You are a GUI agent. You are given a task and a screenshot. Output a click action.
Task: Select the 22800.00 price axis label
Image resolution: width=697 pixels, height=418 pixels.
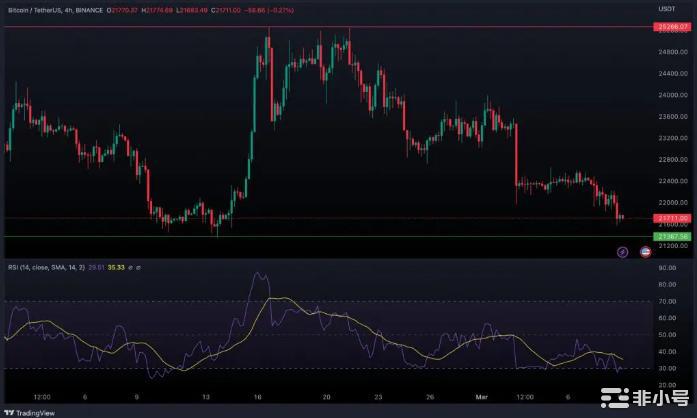[x=673, y=160]
